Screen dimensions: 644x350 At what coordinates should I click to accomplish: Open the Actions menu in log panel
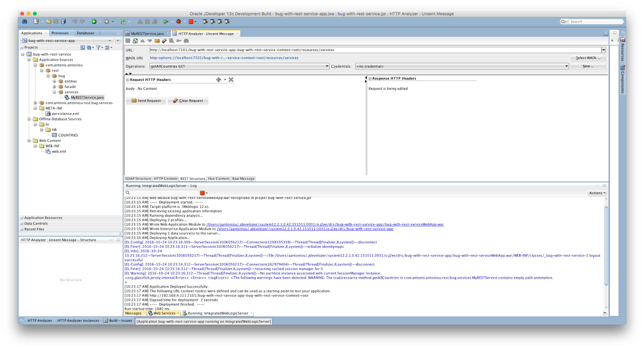(597, 193)
